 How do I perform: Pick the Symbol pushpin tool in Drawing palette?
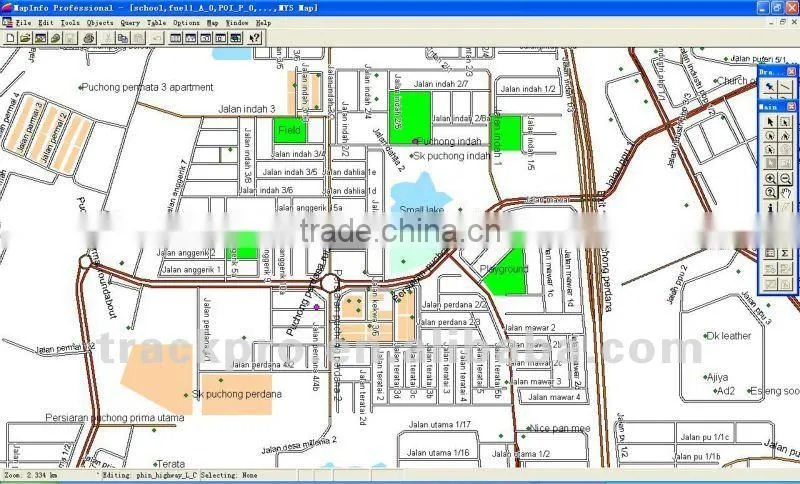tap(770, 87)
